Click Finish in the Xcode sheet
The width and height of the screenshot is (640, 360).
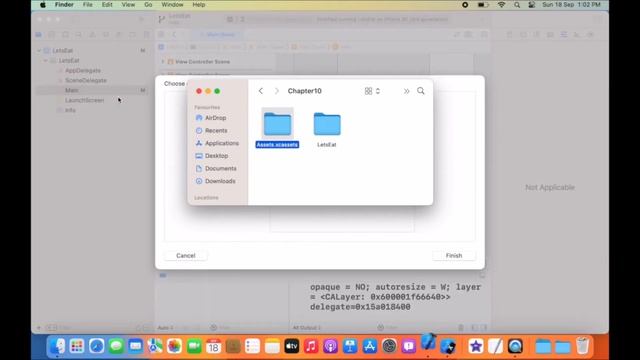coord(454,256)
